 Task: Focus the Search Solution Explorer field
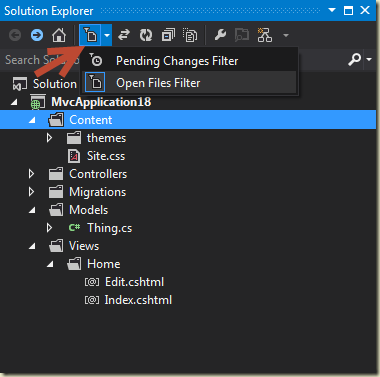pos(173,60)
